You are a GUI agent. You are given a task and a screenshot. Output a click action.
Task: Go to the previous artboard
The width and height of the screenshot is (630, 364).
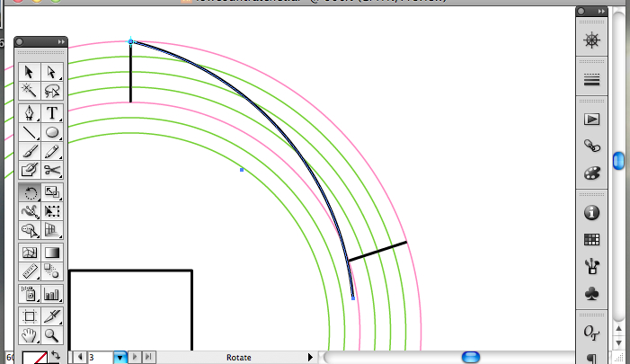pos(80,357)
